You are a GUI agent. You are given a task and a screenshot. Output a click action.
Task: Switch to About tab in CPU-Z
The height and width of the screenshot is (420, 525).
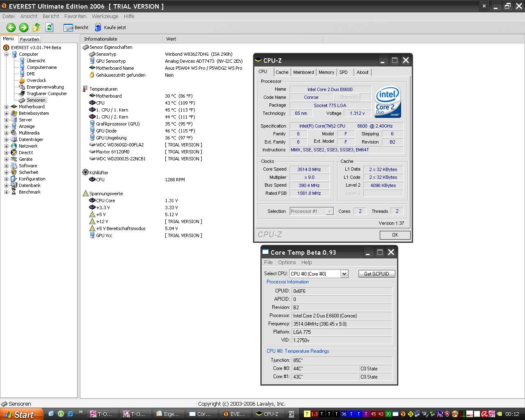point(363,72)
